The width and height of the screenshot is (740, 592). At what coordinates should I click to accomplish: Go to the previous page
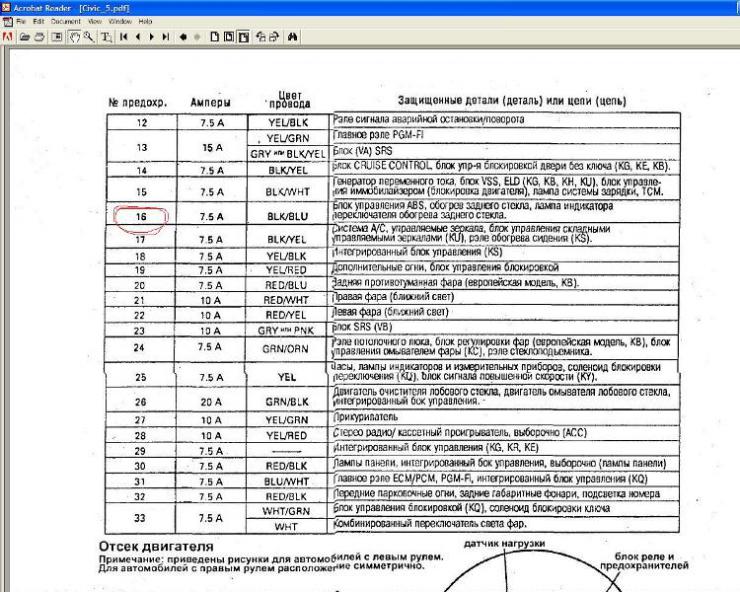tap(138, 37)
